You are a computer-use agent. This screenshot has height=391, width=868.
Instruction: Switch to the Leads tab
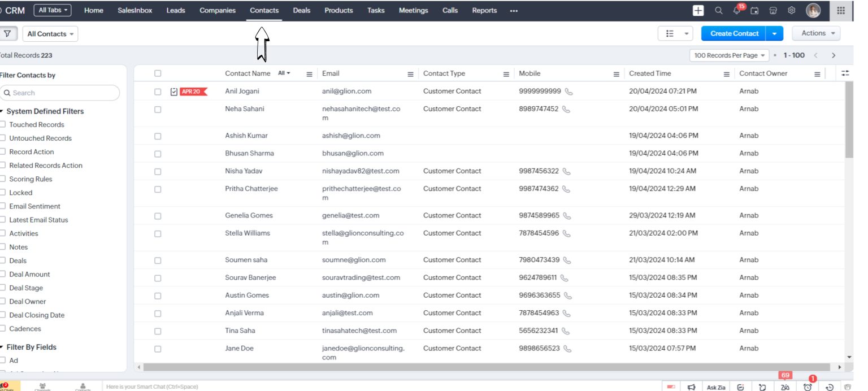click(175, 10)
